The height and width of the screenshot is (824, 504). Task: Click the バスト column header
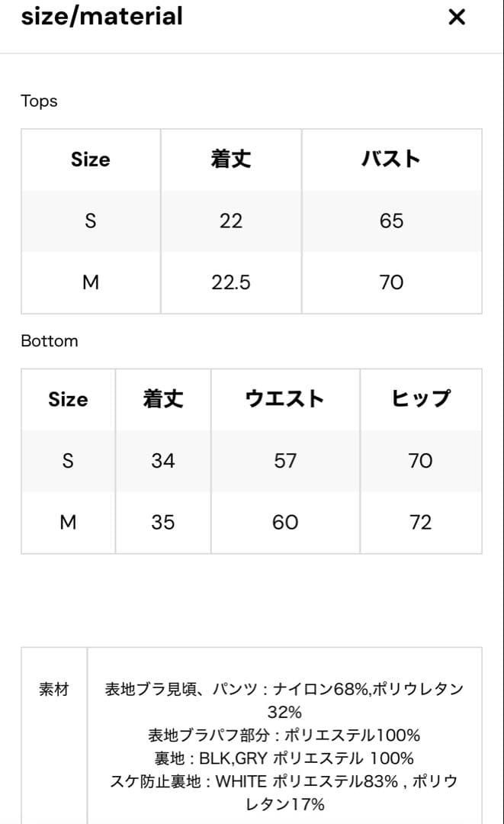point(392,159)
